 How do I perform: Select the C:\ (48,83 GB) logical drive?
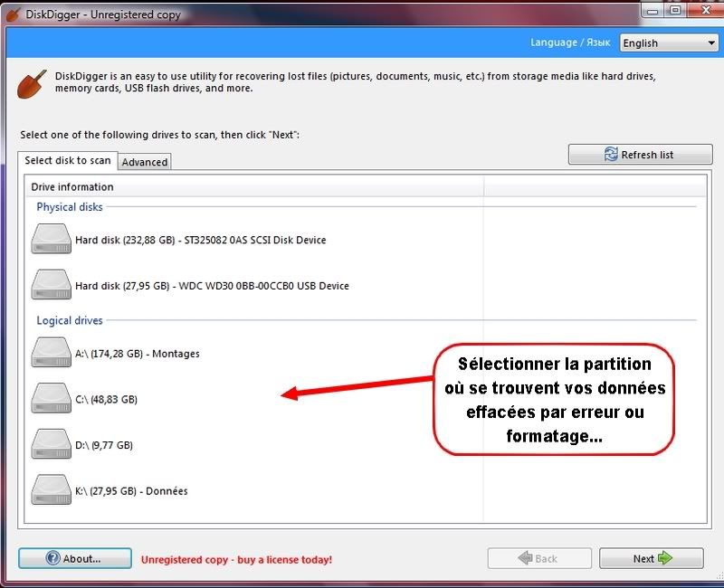[106, 399]
